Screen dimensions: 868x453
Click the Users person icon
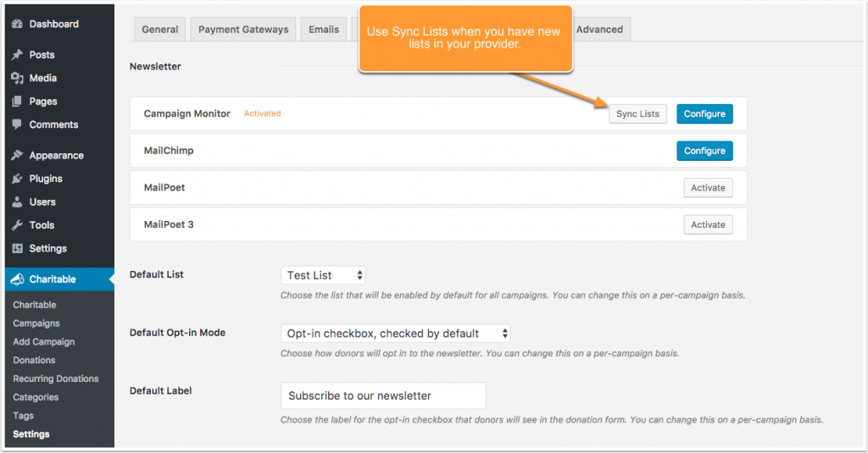click(x=17, y=202)
